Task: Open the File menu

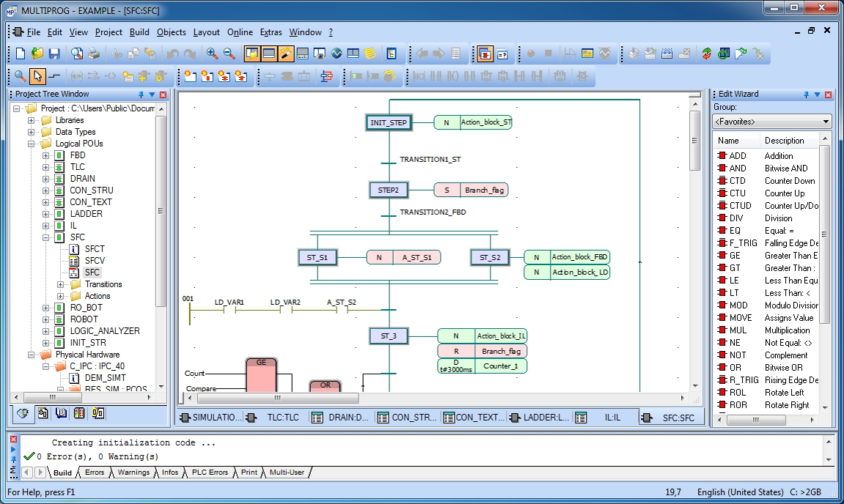Action: point(34,32)
